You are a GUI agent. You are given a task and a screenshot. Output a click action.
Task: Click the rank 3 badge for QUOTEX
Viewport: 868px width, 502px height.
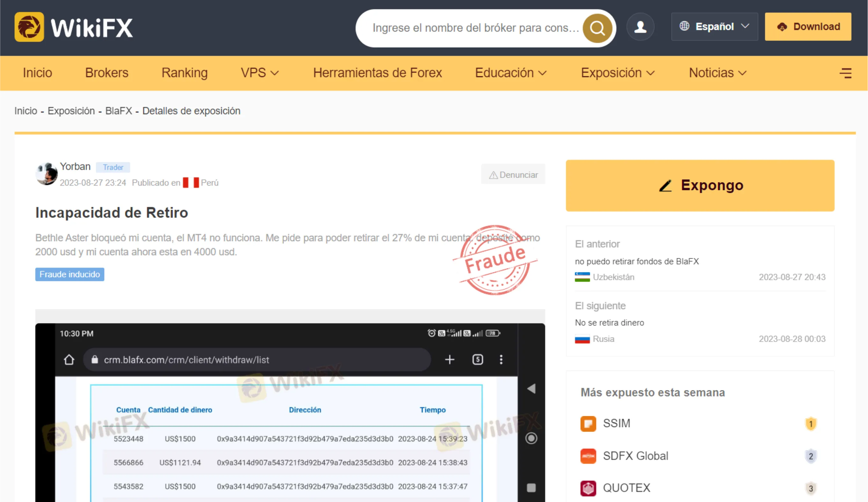tap(811, 488)
